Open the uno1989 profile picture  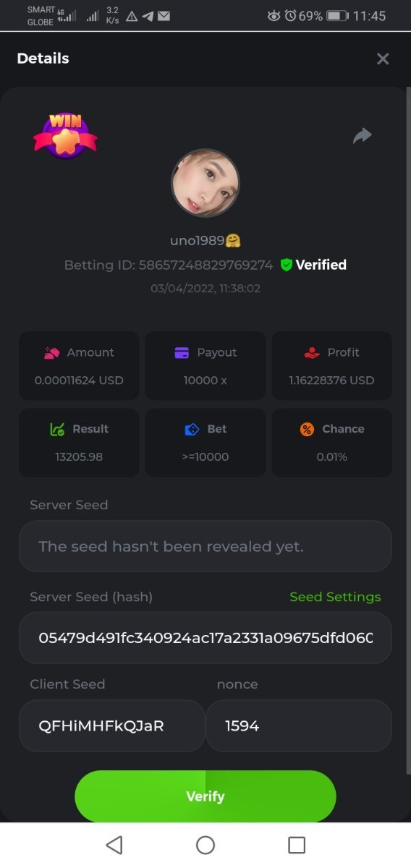pyautogui.click(x=205, y=183)
